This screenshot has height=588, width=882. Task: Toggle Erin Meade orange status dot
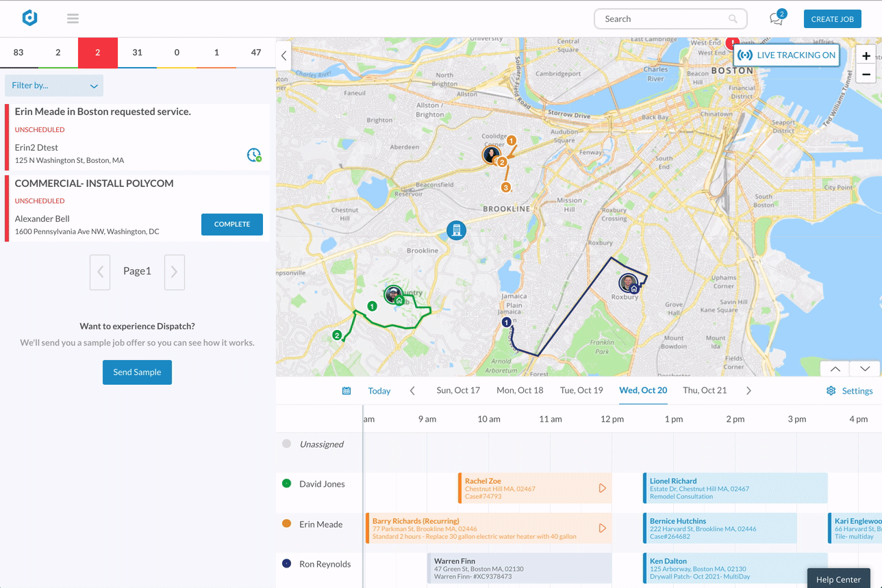coord(287,524)
